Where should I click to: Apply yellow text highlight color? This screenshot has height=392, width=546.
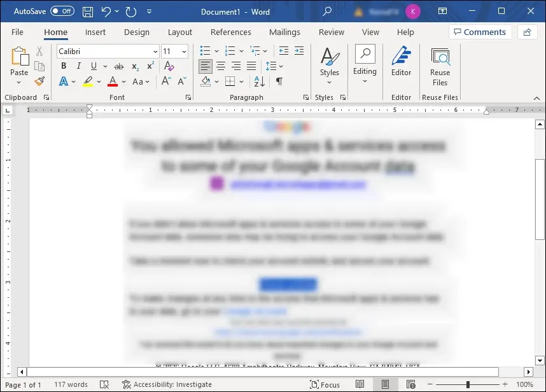[88, 81]
